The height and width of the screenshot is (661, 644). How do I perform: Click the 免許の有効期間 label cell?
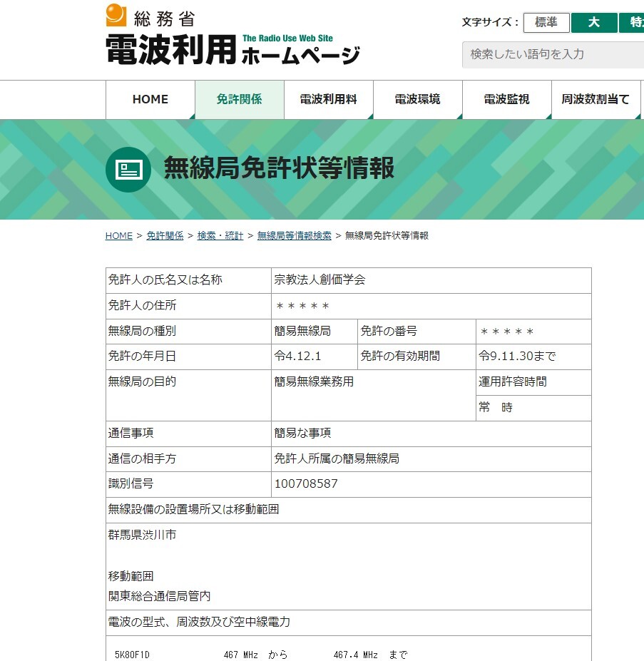pyautogui.click(x=416, y=357)
